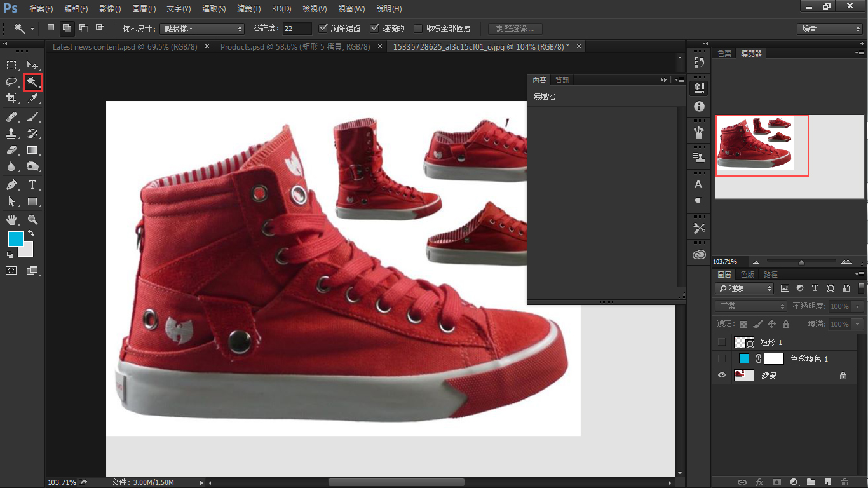
Task: Open the tool preset picker arrow
Action: tap(34, 29)
